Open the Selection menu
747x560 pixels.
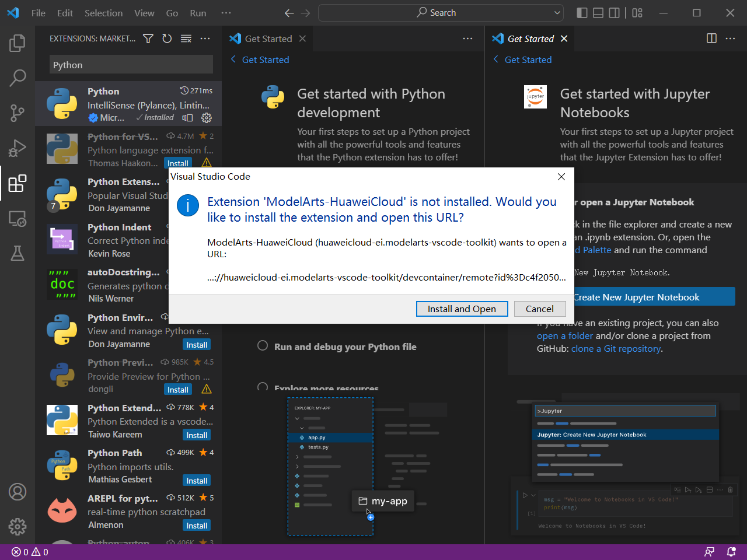tap(104, 13)
